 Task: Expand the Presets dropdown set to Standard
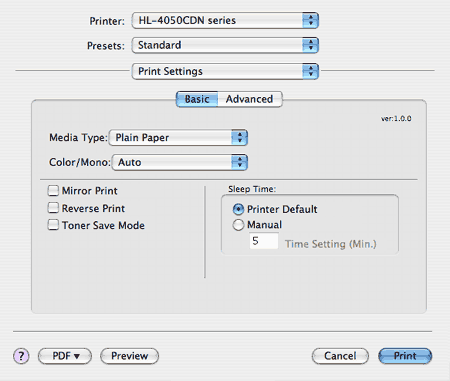tap(225, 45)
